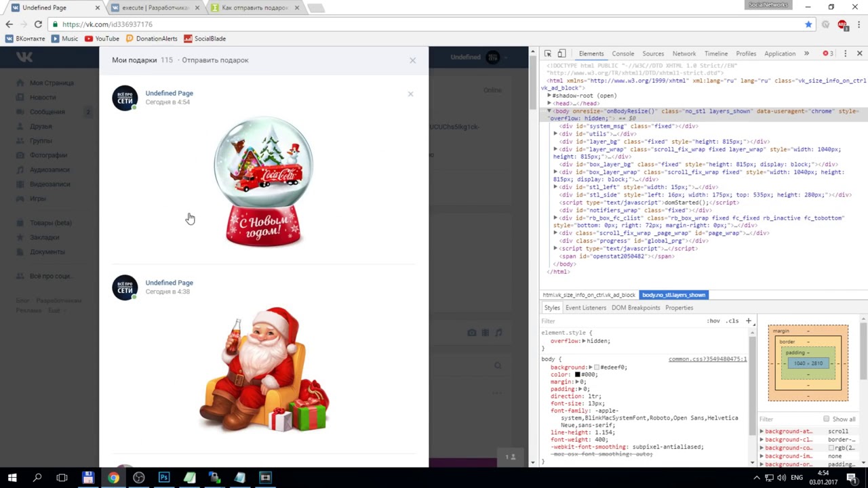Click avatar next to Santa gift

[x=125, y=287]
